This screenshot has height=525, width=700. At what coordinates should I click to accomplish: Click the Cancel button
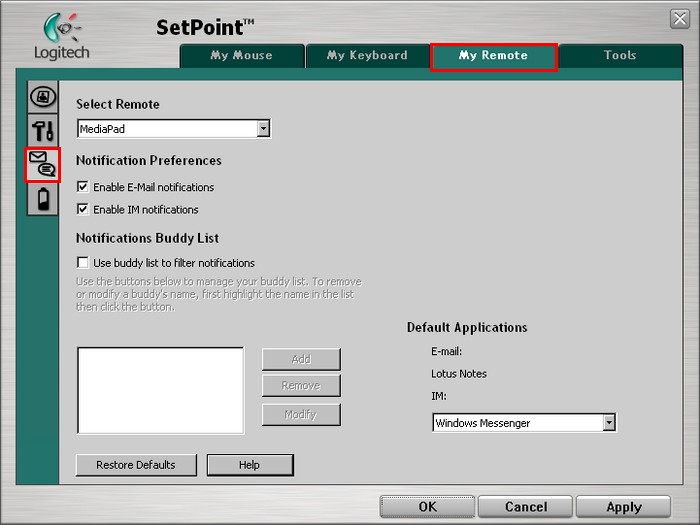click(525, 507)
